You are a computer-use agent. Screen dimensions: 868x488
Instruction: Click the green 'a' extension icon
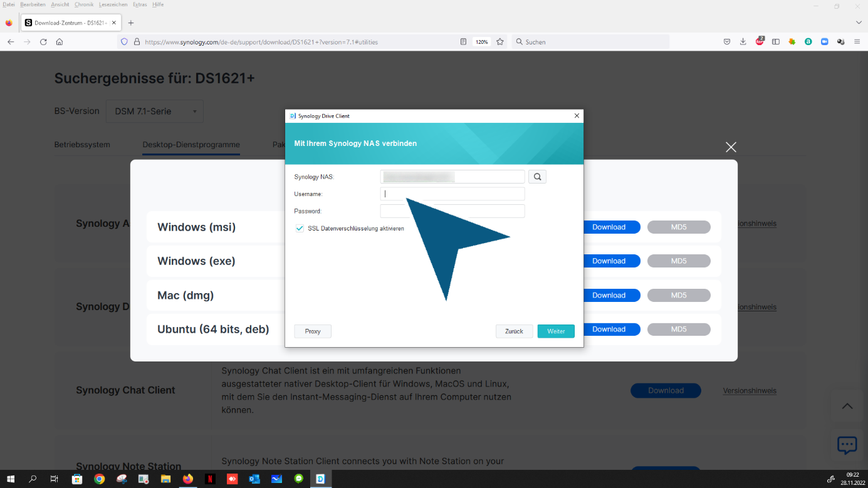tap(808, 42)
